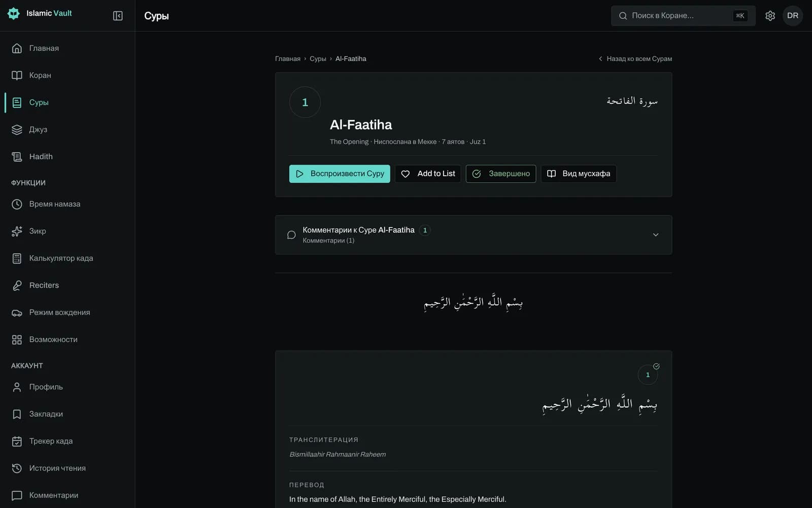Viewport: 812px width, 508px height.
Task: Click the Главная home icon in sidebar
Action: point(17,48)
